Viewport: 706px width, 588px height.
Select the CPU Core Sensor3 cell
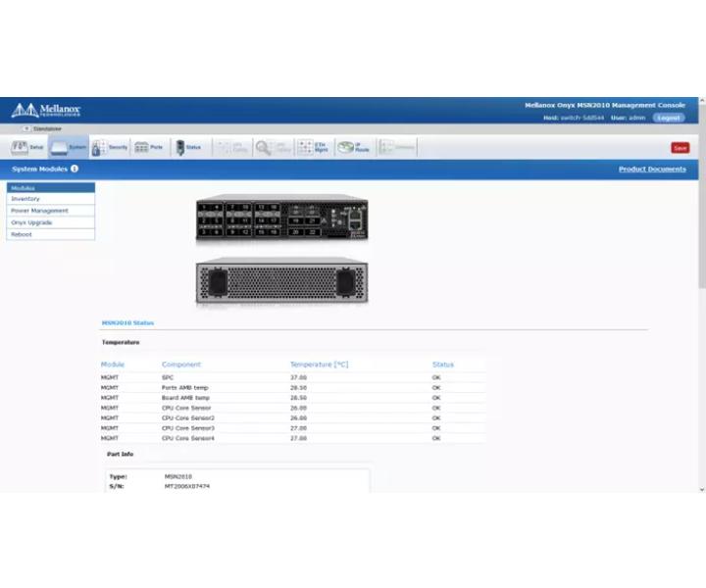point(188,428)
